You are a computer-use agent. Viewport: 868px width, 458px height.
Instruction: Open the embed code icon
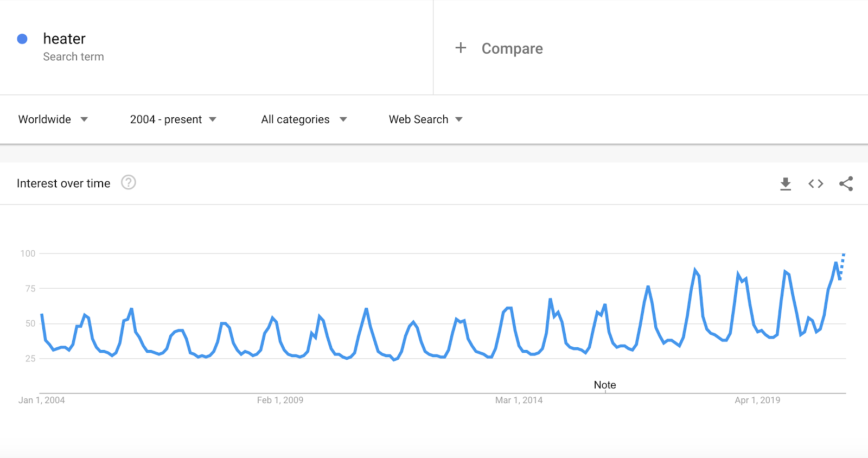[x=816, y=184]
